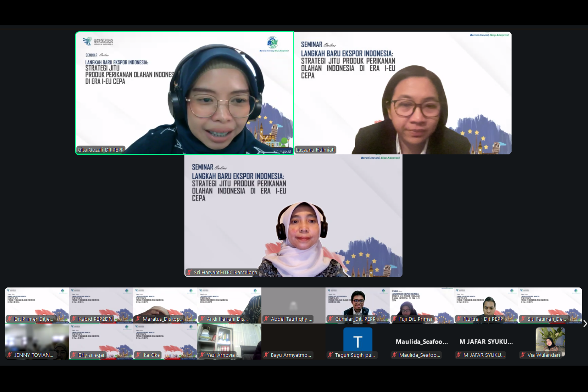The width and height of the screenshot is (588, 392).
Task: Click muted mic icon on Via Wulandari tile
Action: coord(523,355)
